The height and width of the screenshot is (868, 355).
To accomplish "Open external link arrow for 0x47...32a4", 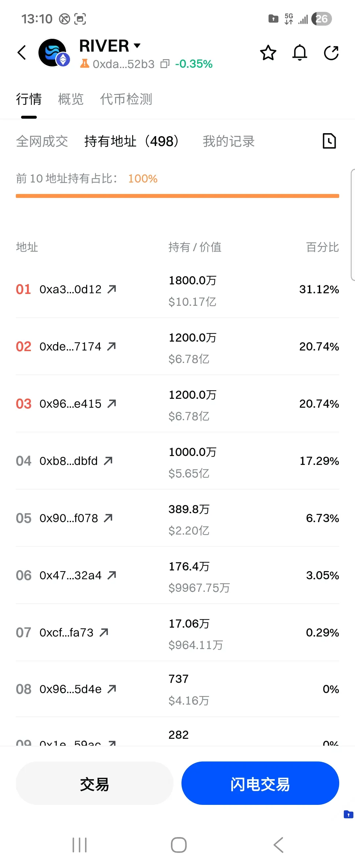I will tap(111, 575).
